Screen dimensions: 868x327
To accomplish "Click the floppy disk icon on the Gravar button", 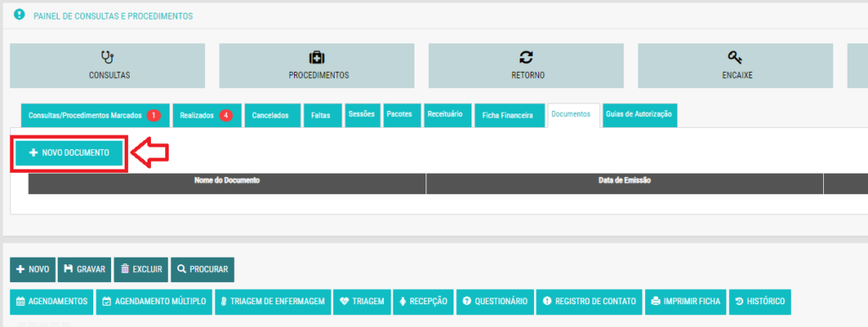I will (x=69, y=269).
